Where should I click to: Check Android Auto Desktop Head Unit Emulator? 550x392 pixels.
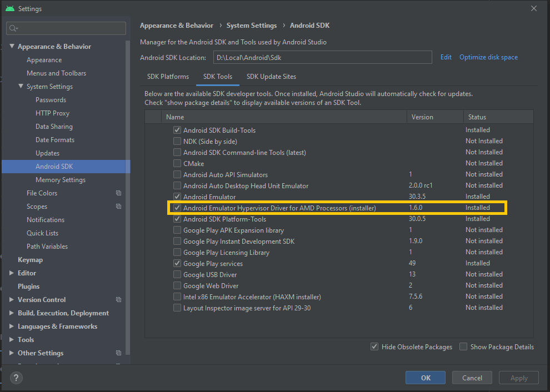(x=177, y=186)
